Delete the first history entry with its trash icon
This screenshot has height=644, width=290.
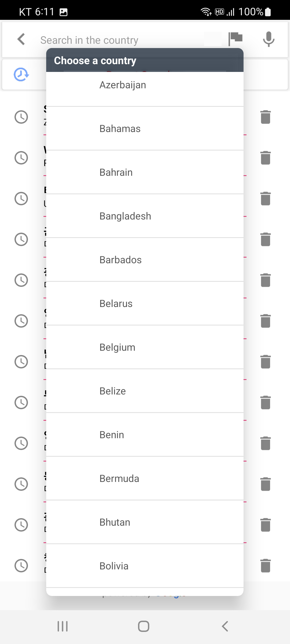(x=266, y=117)
